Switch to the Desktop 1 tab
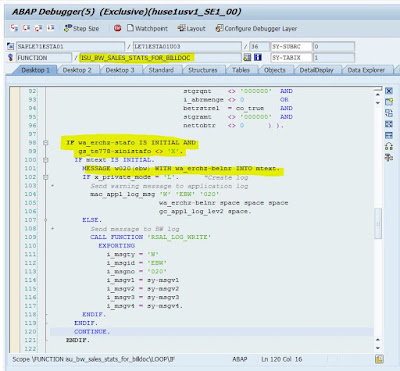Viewport: 400px width, 371px height. point(35,70)
